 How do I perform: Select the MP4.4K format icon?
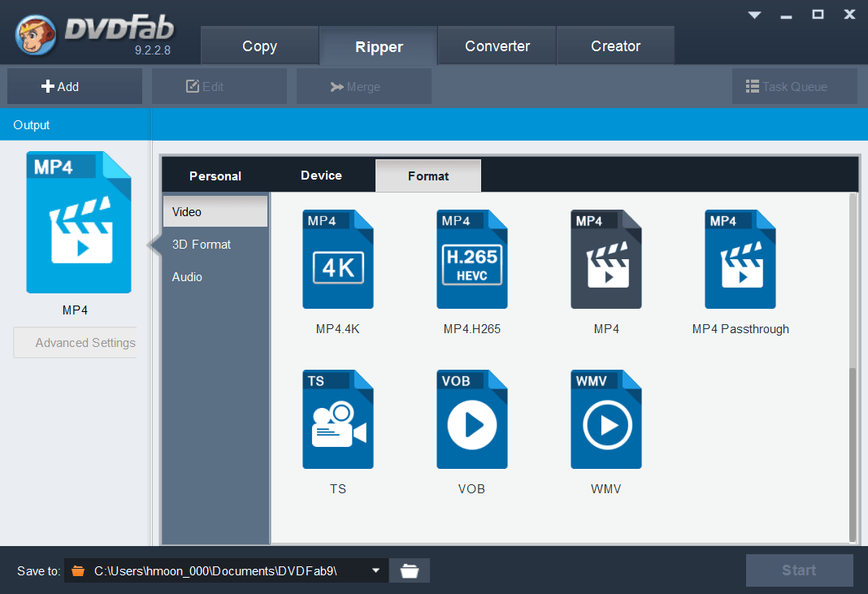(x=337, y=259)
